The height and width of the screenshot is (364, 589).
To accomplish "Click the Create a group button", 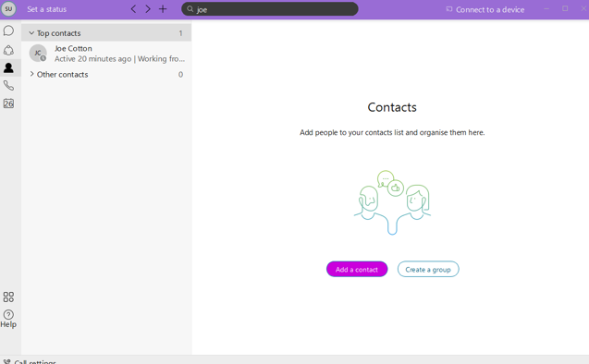I will point(428,270).
